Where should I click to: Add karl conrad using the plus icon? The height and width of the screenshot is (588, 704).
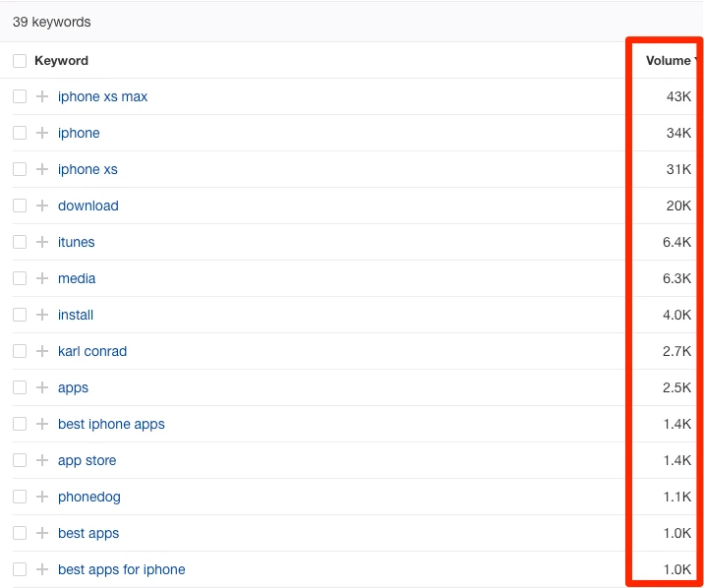pos(42,351)
